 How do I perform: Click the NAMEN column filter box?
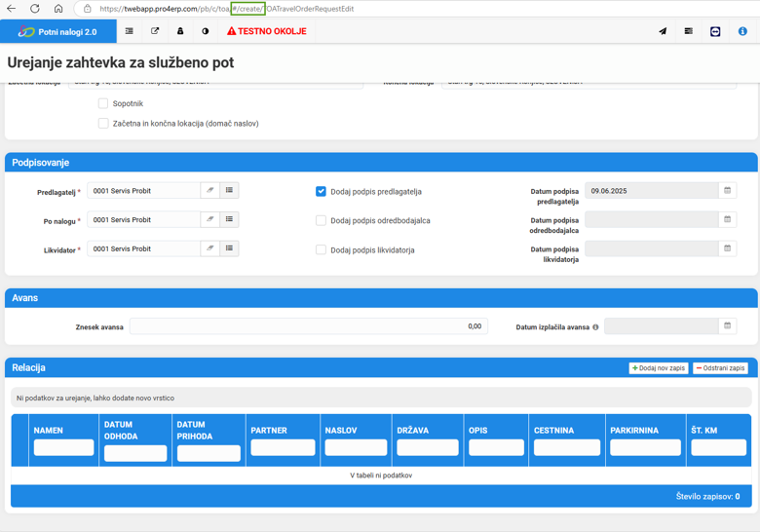pyautogui.click(x=63, y=447)
